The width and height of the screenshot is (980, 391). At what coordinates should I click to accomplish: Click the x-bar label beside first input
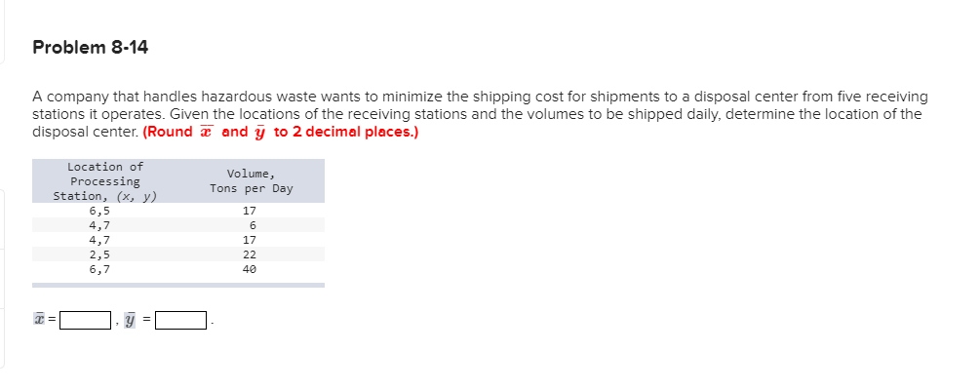click(40, 320)
